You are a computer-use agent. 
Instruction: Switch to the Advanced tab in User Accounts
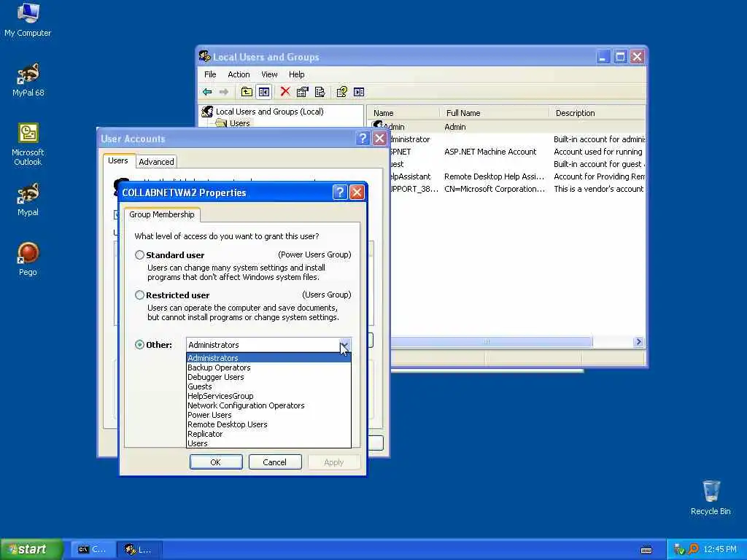point(156,162)
